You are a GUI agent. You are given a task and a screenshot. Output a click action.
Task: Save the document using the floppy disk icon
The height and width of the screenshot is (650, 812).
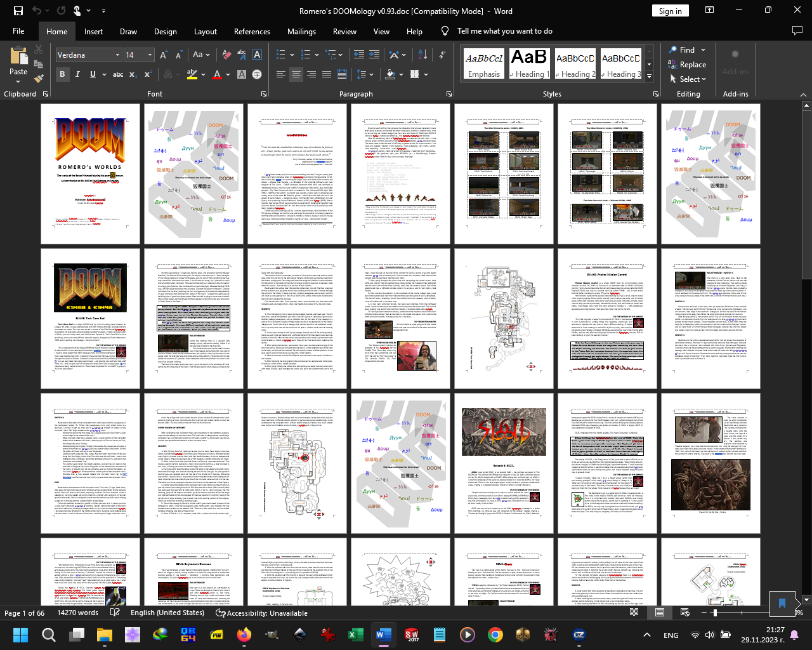18,11
